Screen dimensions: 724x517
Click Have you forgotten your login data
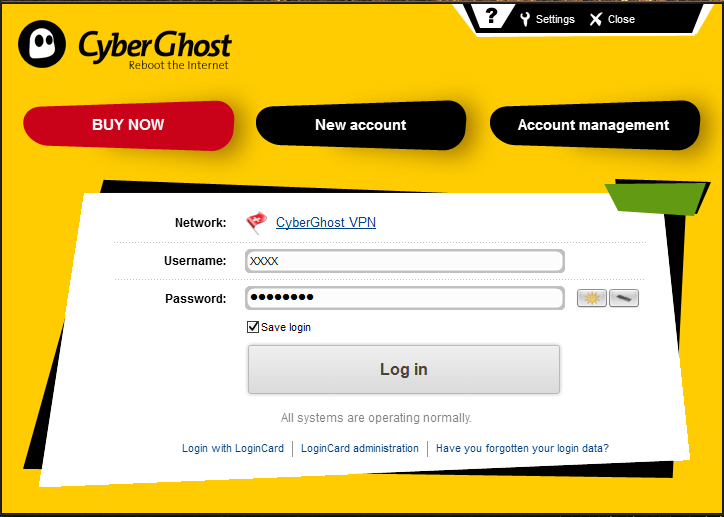(522, 448)
